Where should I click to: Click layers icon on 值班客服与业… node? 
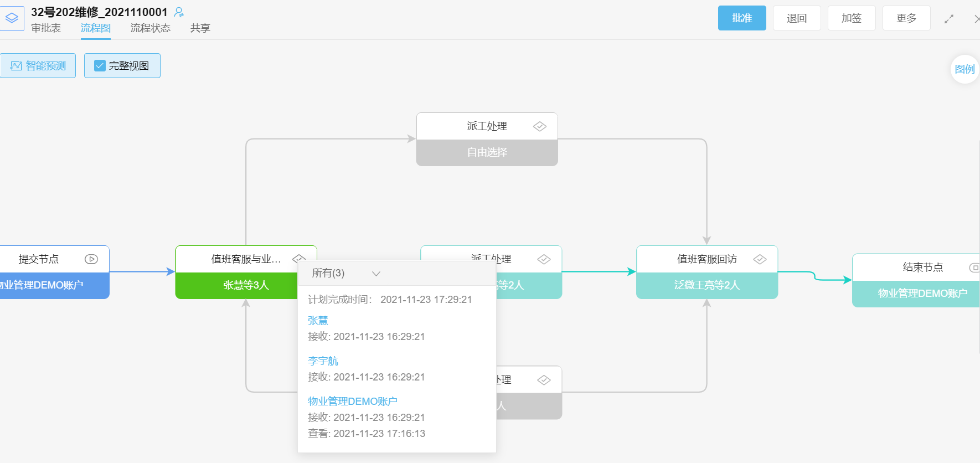[x=299, y=258]
